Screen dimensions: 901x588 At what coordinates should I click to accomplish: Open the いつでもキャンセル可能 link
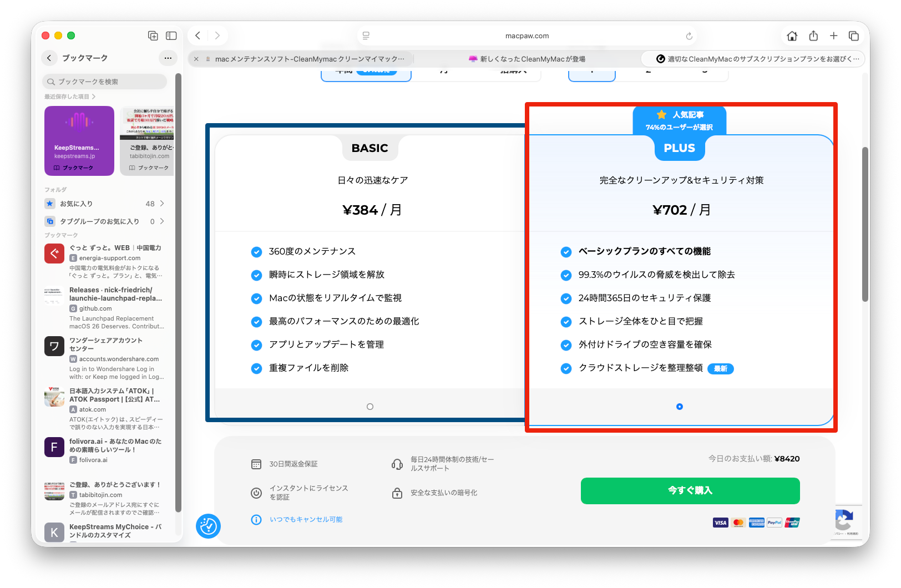306,520
